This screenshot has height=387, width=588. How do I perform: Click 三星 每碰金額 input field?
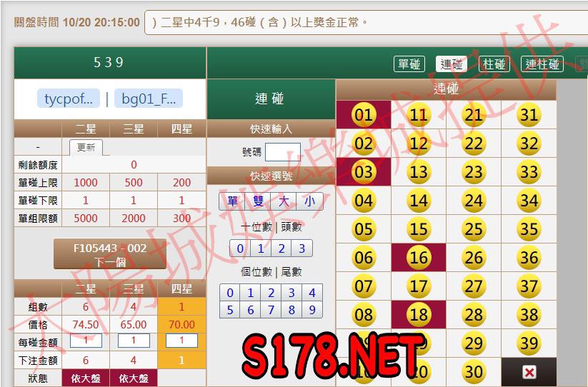click(134, 340)
